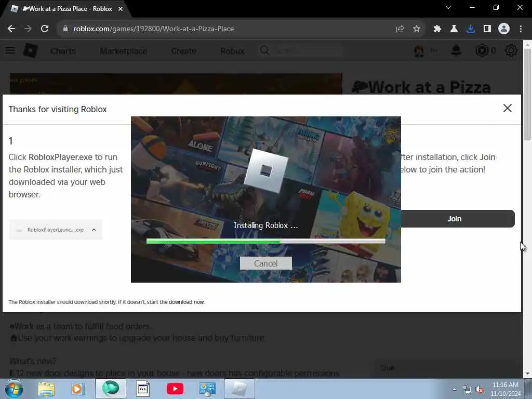Image resolution: width=532 pixels, height=399 pixels.
Task: Close the Work at a Pizza Place tab
Action: [121, 9]
